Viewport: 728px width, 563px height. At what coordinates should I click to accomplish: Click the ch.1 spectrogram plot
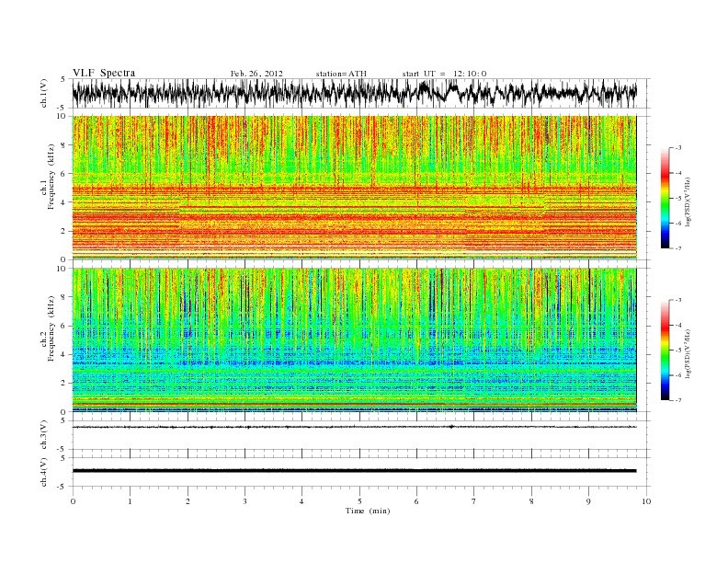click(354, 188)
